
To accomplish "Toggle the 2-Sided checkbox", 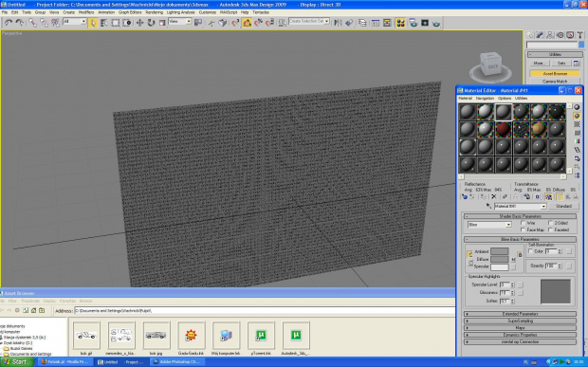I will click(550, 223).
